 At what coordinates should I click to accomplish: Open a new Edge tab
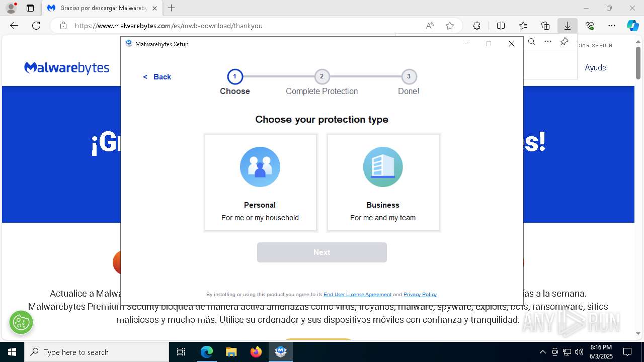click(172, 8)
